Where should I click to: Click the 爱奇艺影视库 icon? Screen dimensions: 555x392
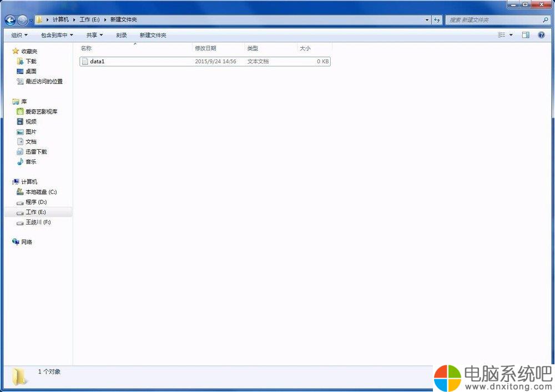(20, 111)
